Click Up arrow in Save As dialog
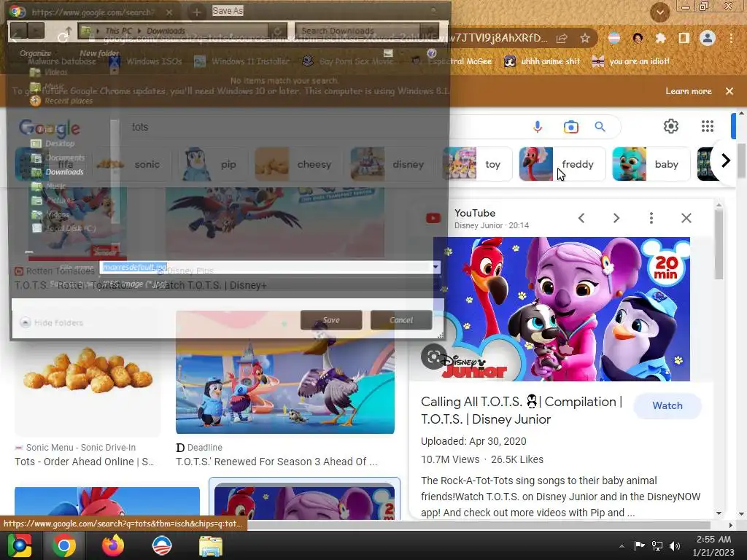This screenshot has height=560, width=747. coord(69,31)
